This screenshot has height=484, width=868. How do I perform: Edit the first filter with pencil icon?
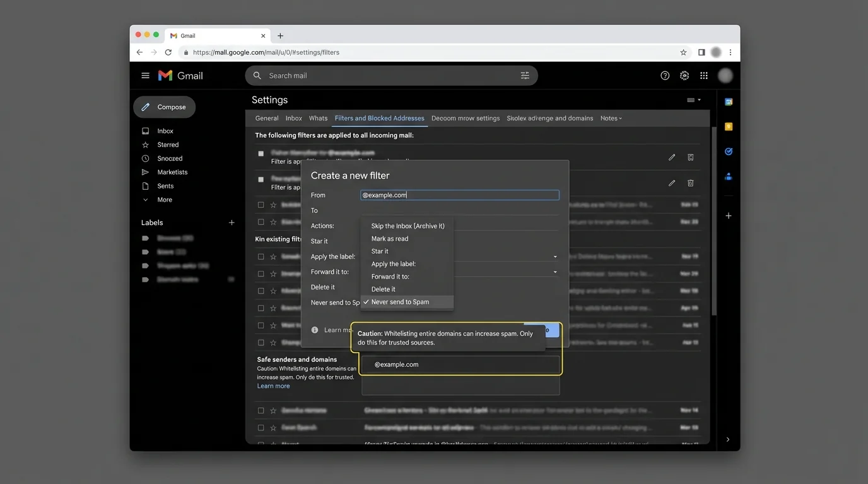click(672, 158)
